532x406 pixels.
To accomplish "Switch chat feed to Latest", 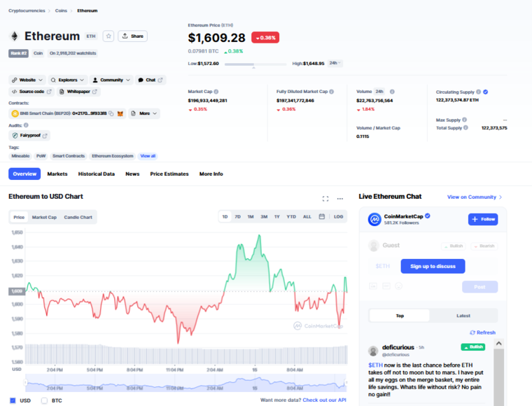I will point(463,316).
